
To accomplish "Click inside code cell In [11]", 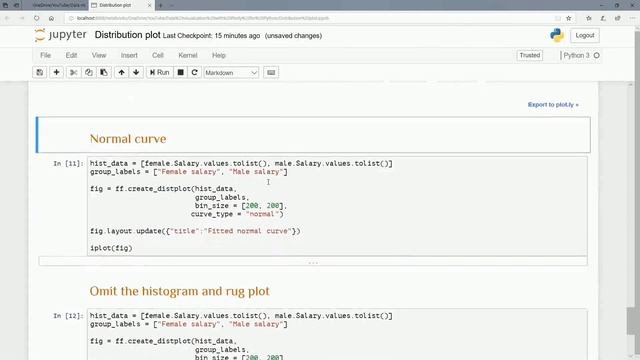I will click(337, 206).
